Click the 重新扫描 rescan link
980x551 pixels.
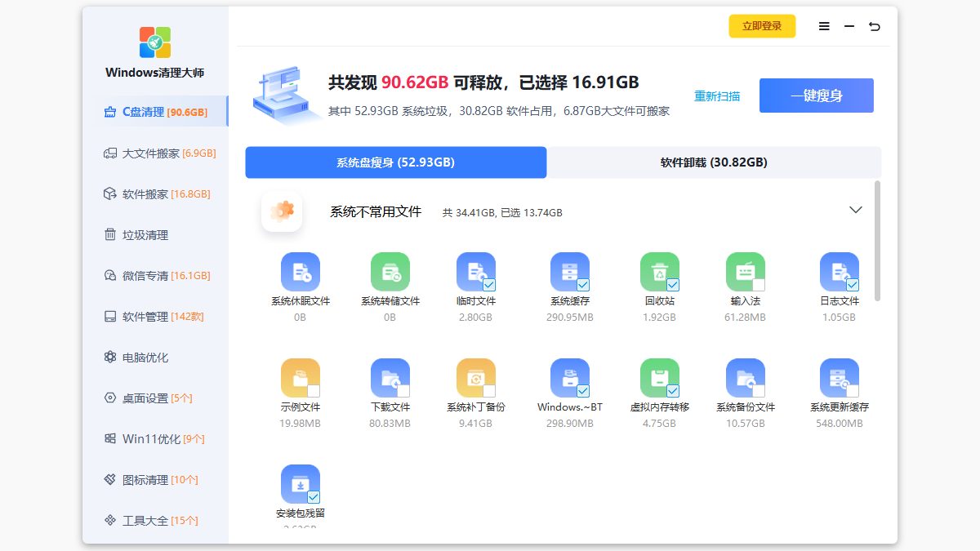(717, 96)
